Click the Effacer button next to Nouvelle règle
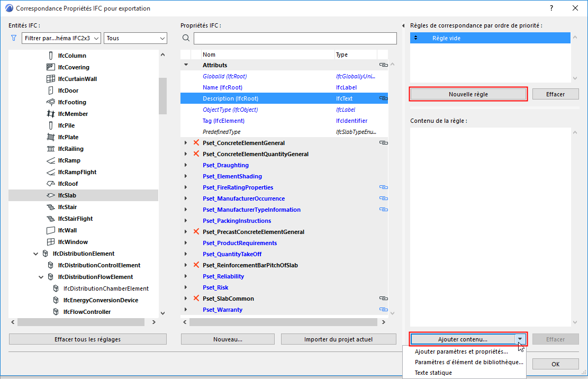588x379 pixels. tap(555, 94)
